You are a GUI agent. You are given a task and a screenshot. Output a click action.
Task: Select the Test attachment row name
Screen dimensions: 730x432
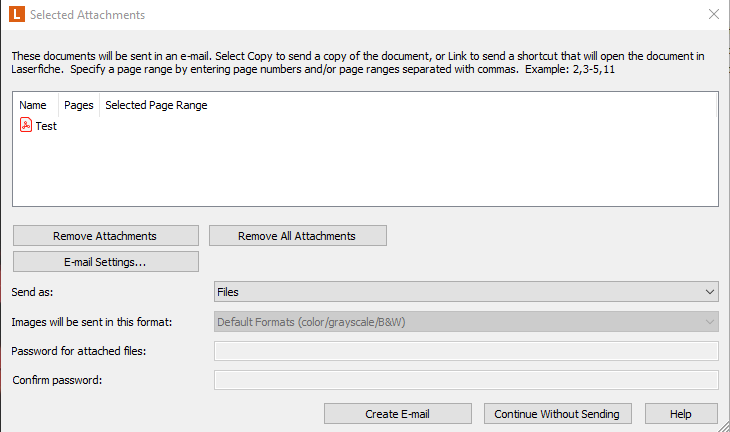(x=46, y=126)
